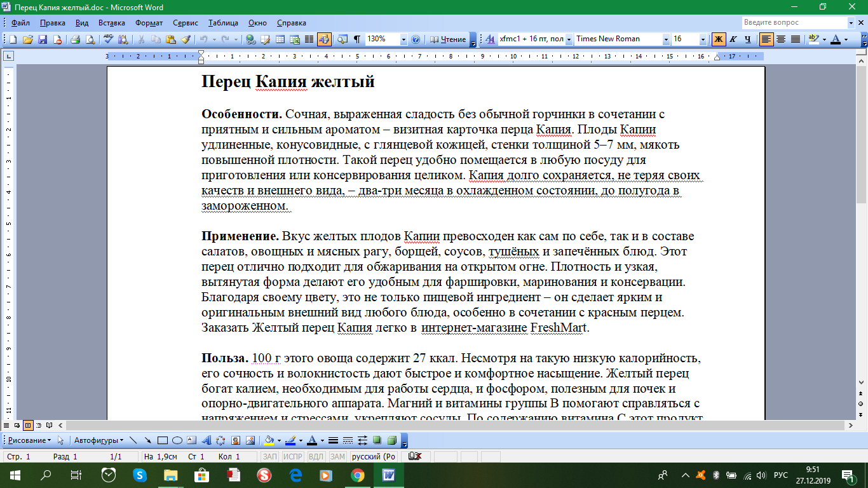Toggle underline formatting (Ч)

pyautogui.click(x=747, y=39)
